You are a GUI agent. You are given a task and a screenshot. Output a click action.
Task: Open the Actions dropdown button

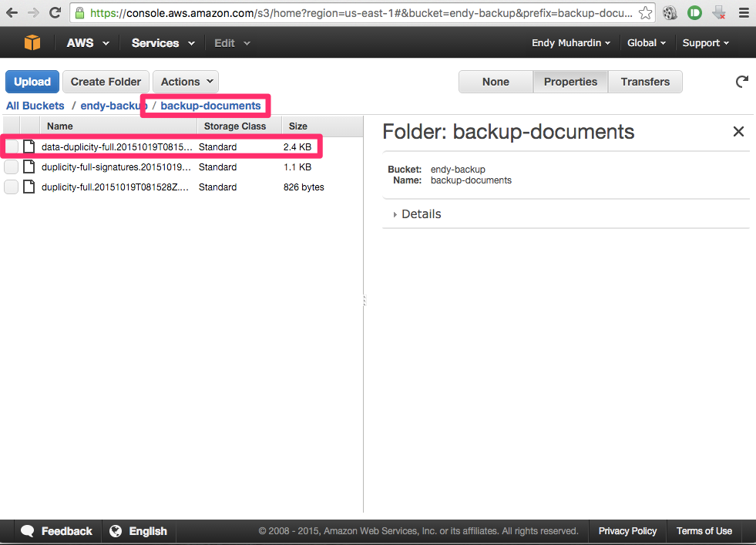pyautogui.click(x=186, y=82)
